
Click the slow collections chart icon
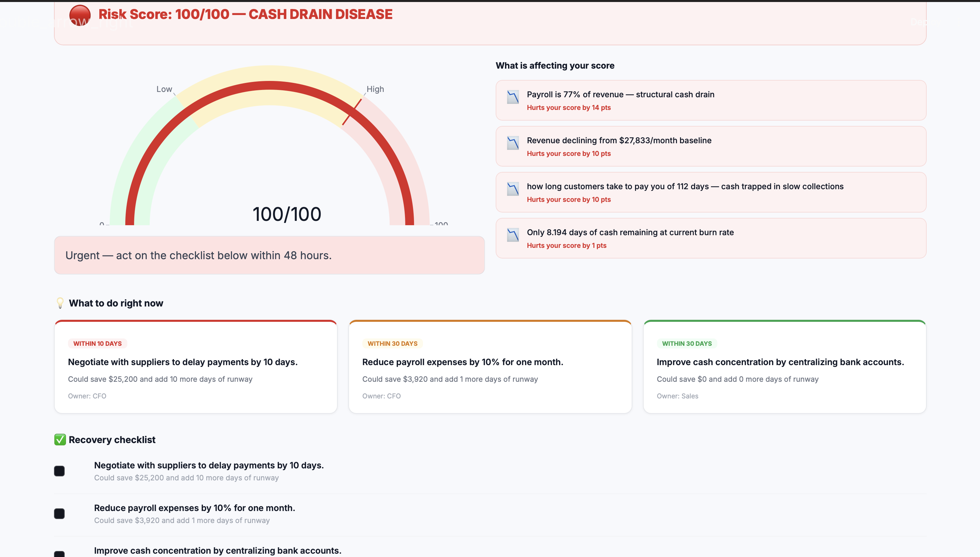tap(513, 189)
